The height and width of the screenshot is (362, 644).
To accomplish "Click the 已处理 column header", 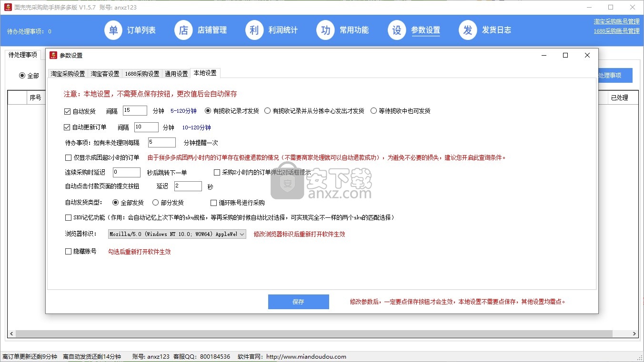I will click(619, 98).
